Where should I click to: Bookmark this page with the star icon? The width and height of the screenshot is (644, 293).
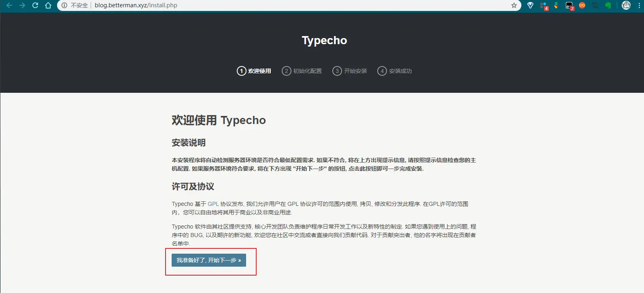[514, 5]
